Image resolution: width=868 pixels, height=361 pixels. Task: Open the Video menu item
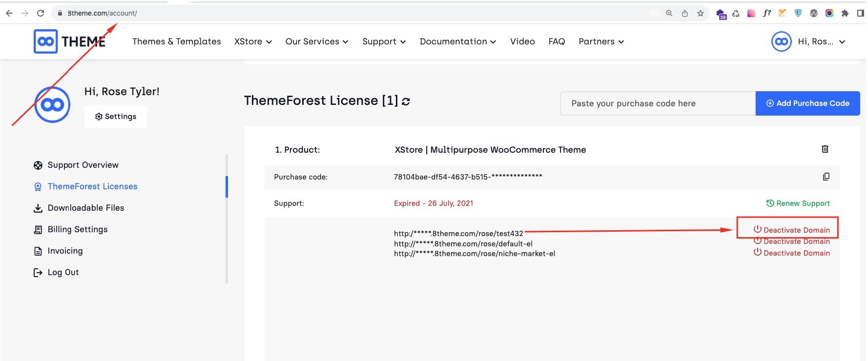522,41
